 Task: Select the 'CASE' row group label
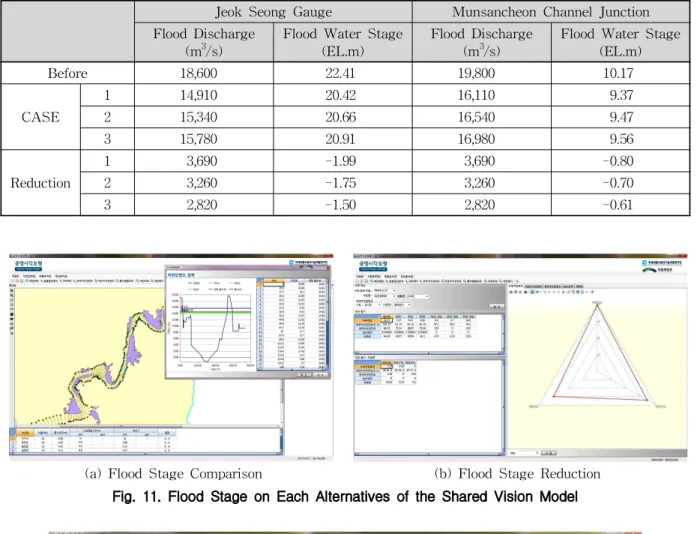[x=40, y=117]
